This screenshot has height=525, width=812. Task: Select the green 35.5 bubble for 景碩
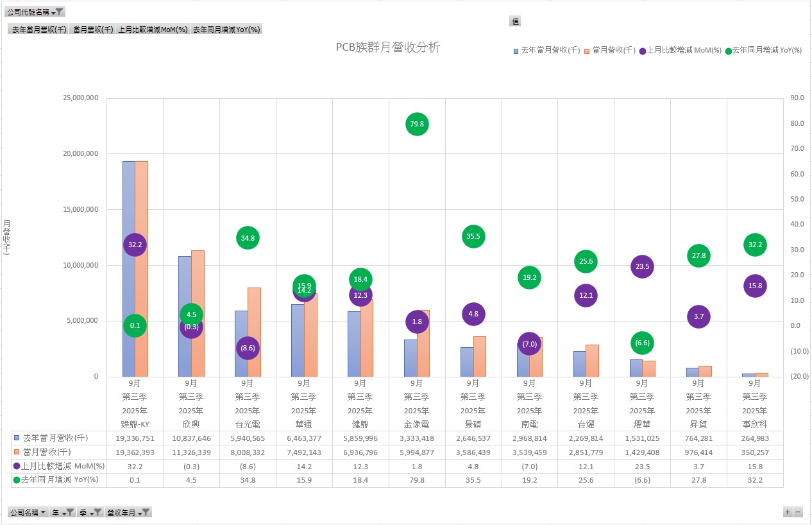coord(473,236)
